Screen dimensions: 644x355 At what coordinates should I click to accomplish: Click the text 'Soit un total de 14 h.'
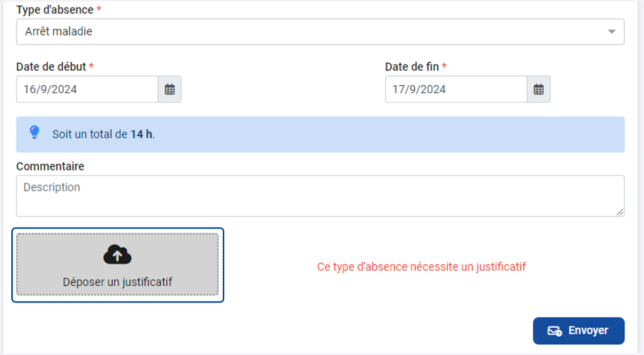point(104,134)
